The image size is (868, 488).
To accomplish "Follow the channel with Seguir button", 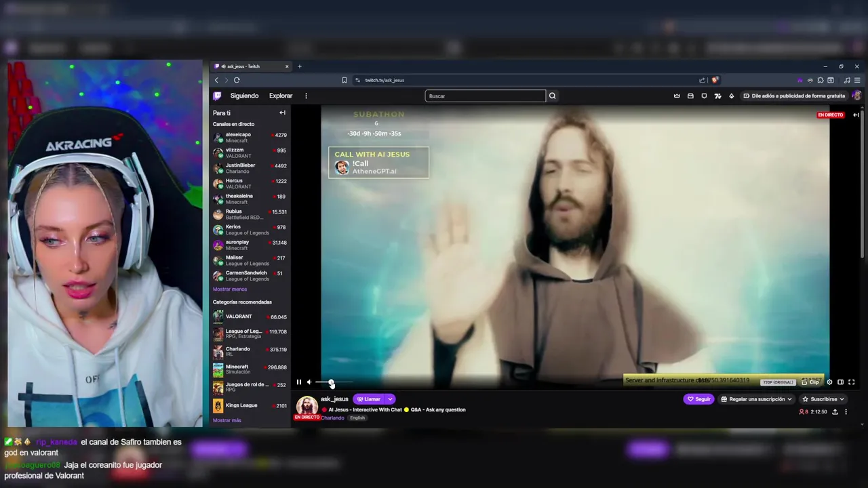I will 699,399.
